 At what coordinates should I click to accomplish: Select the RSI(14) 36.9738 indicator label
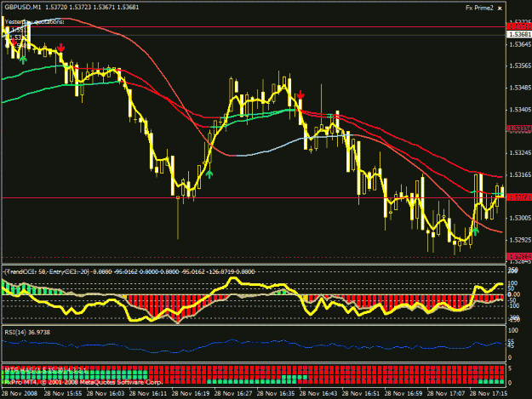point(27,333)
